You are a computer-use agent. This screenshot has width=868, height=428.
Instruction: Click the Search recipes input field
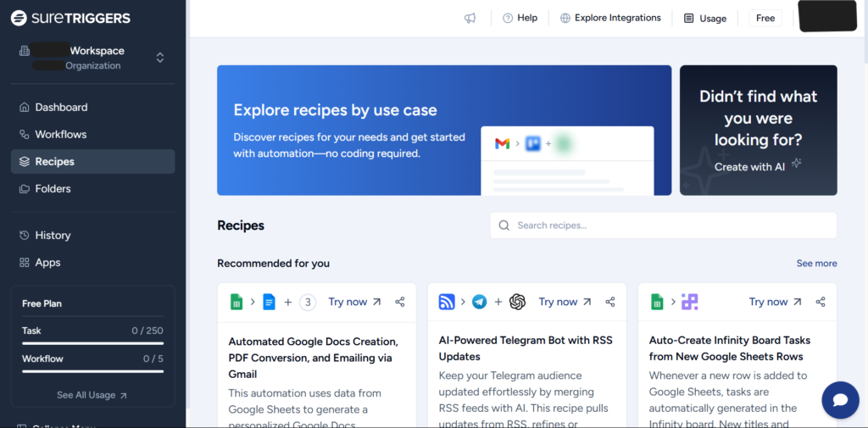coord(663,225)
